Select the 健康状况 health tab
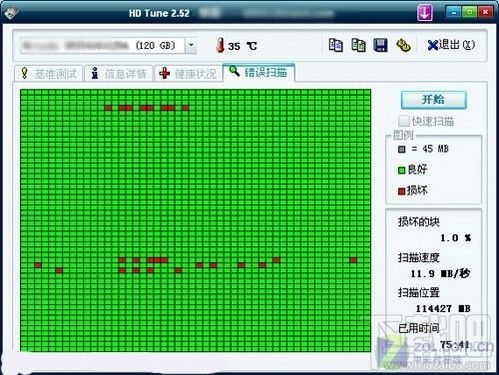Screen dimensions: 499x375 tap(188, 73)
